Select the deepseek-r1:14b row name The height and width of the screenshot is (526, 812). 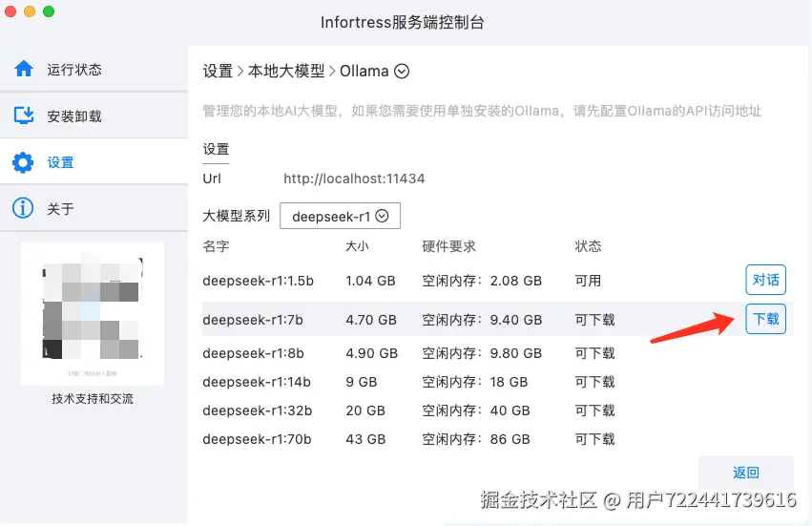pyautogui.click(x=257, y=382)
